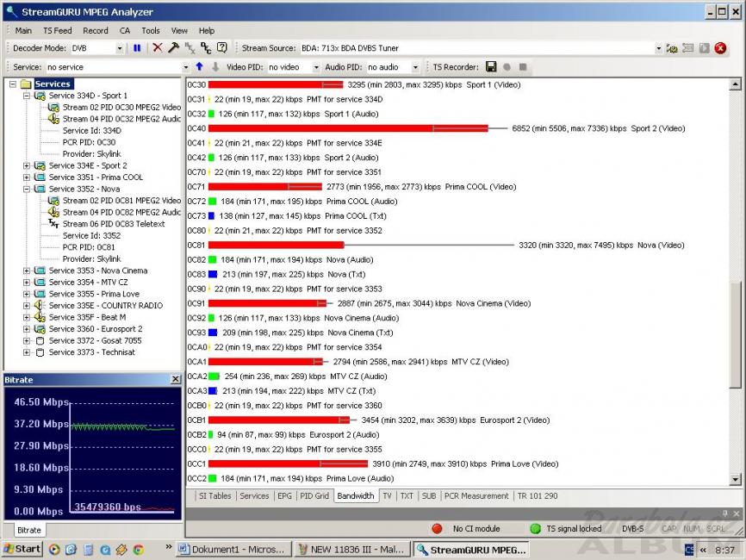Image resolution: width=746 pixels, height=560 pixels.
Task: Open the Video PID dropdown
Action: pyautogui.click(x=316, y=67)
